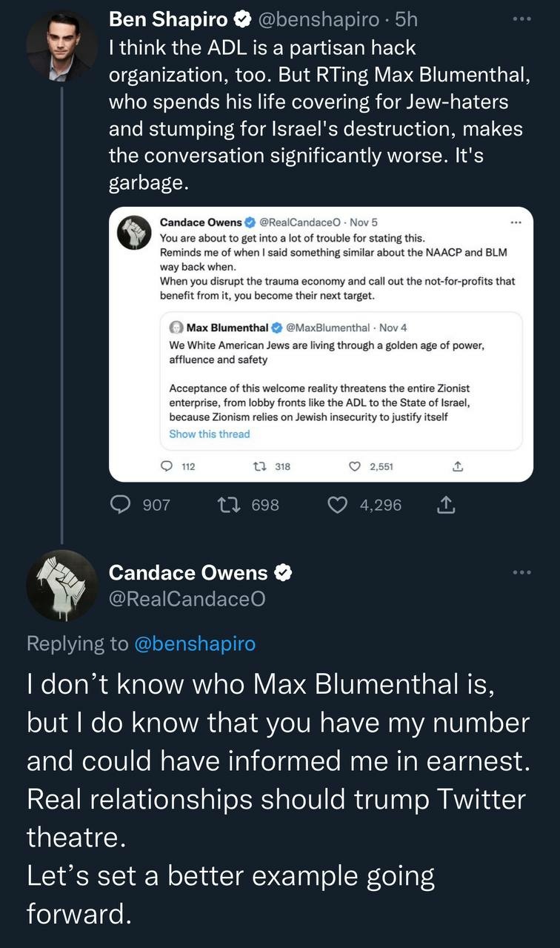This screenshot has height=948, width=560.
Task: Click share icon inside quoted tweet card
Action: [x=457, y=466]
